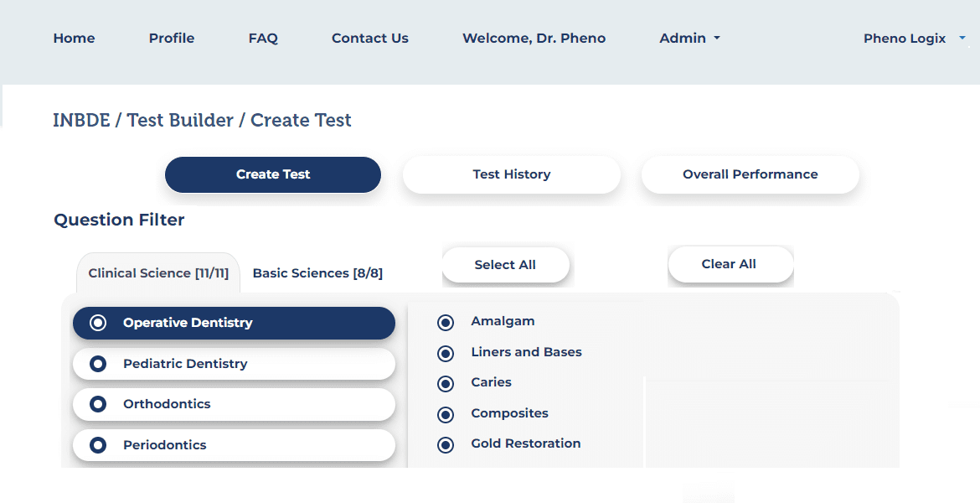The image size is (980, 503).
Task: Go to the Profile page
Action: point(171,38)
